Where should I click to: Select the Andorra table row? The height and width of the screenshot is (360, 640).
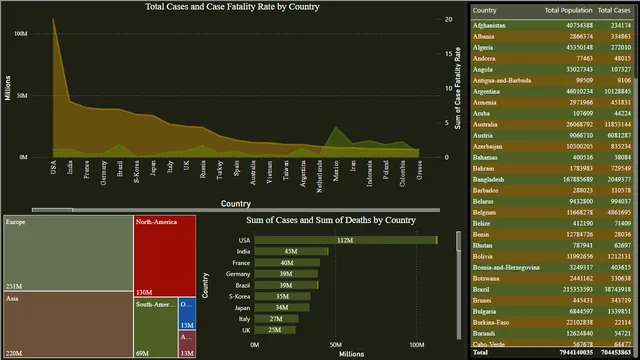(x=552, y=58)
